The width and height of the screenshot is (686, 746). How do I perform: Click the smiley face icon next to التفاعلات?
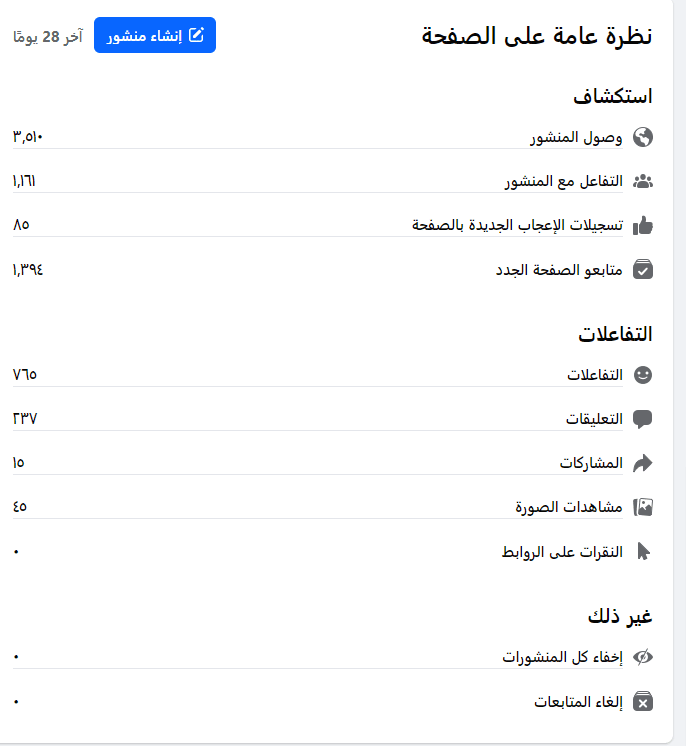[643, 375]
